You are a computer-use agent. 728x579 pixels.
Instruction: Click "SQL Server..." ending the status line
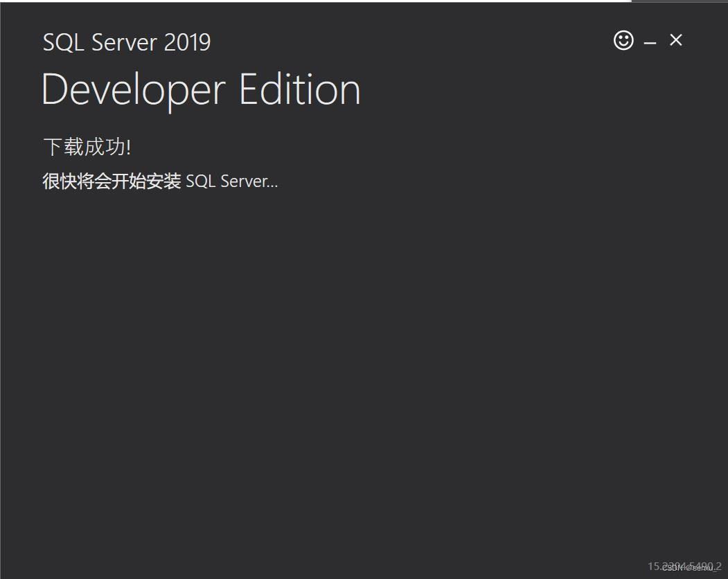tap(231, 181)
